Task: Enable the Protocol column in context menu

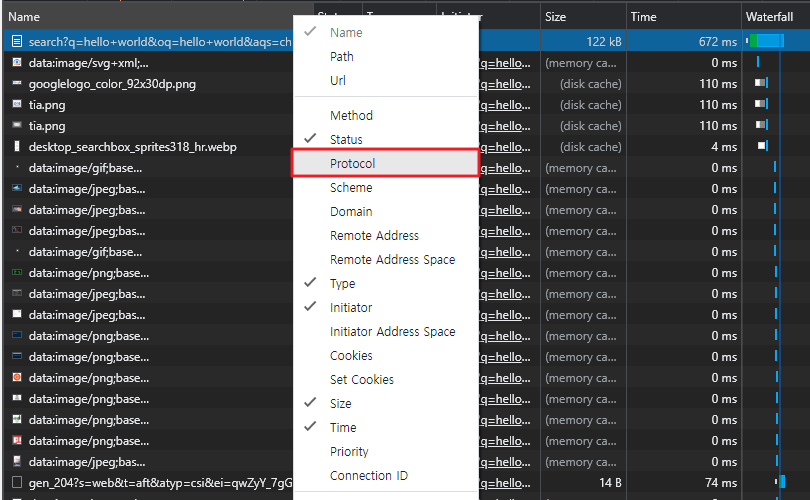Action: 385,163
